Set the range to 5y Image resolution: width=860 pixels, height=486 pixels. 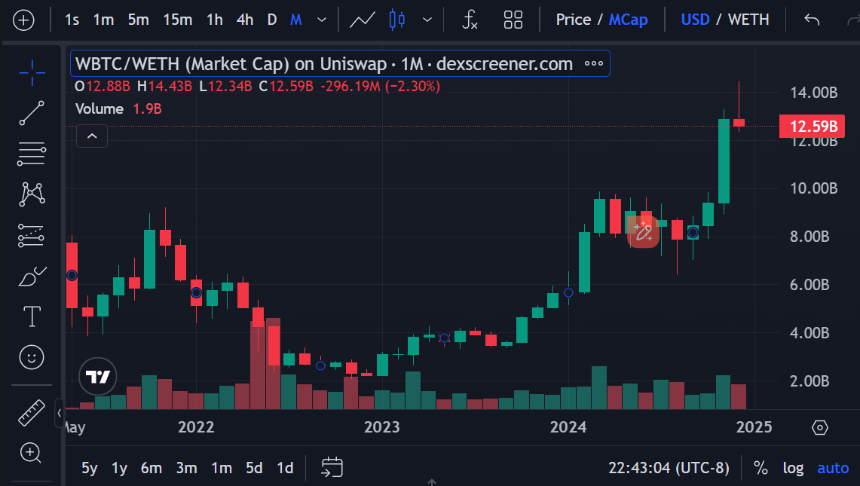click(x=89, y=468)
